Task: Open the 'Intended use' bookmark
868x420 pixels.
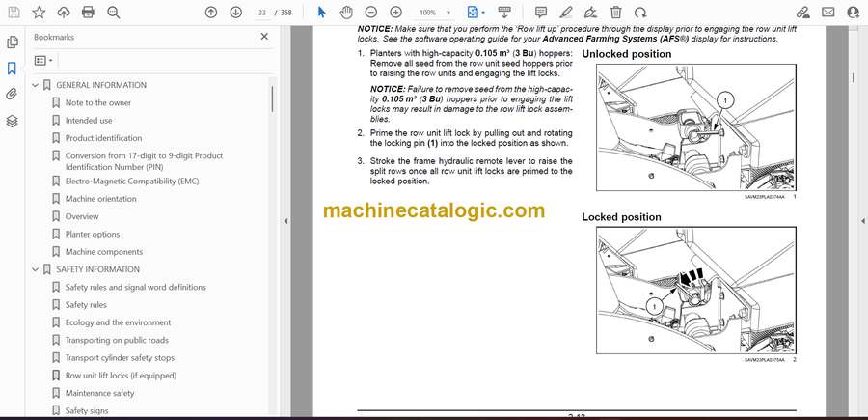Action: tap(89, 121)
